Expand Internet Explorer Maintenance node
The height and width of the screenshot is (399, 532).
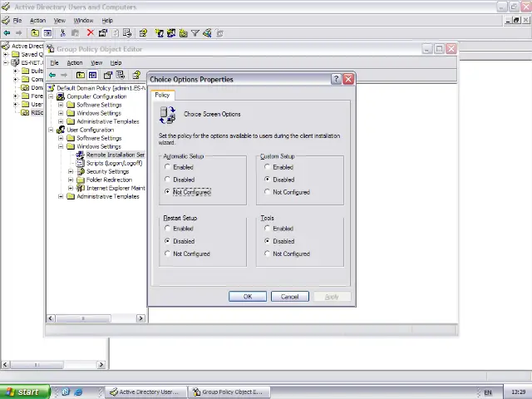coord(70,188)
